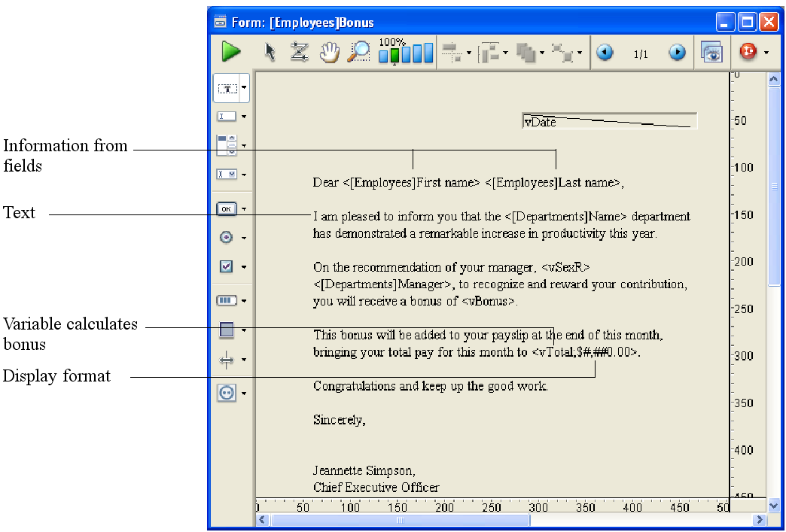Select the checkbox object tool

click(226, 266)
